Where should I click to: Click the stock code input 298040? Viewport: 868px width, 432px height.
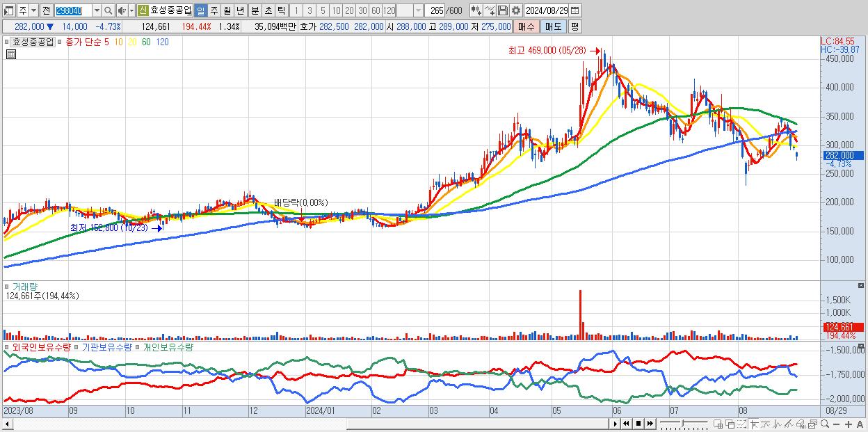click(73, 10)
